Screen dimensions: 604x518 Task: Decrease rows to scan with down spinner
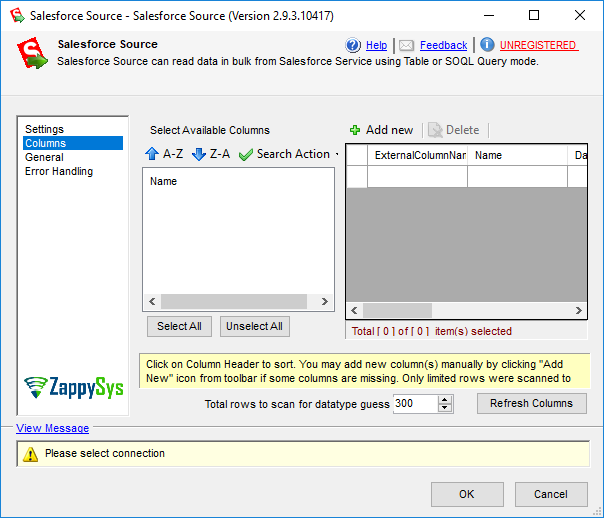pyautogui.click(x=445, y=408)
